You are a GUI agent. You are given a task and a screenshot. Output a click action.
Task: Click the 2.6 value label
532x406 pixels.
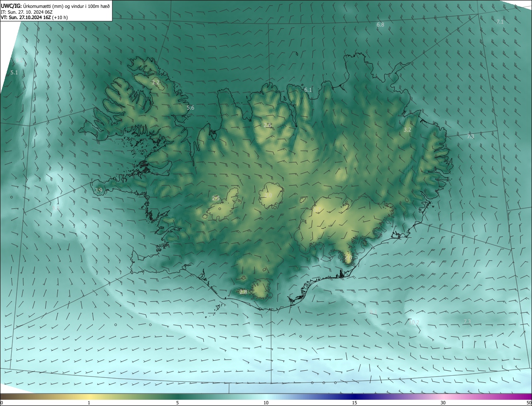pyautogui.click(x=268, y=125)
